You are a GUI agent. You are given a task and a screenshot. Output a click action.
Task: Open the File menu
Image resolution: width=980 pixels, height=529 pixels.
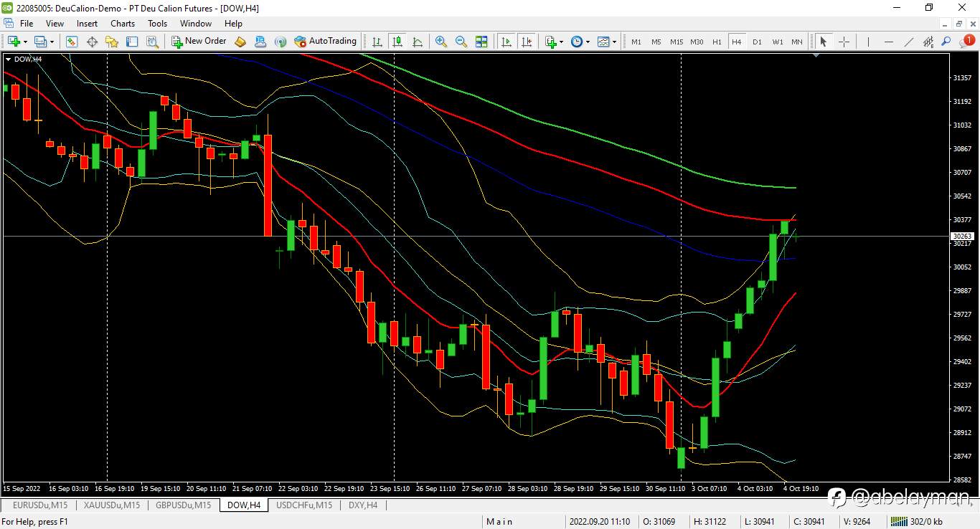26,24
